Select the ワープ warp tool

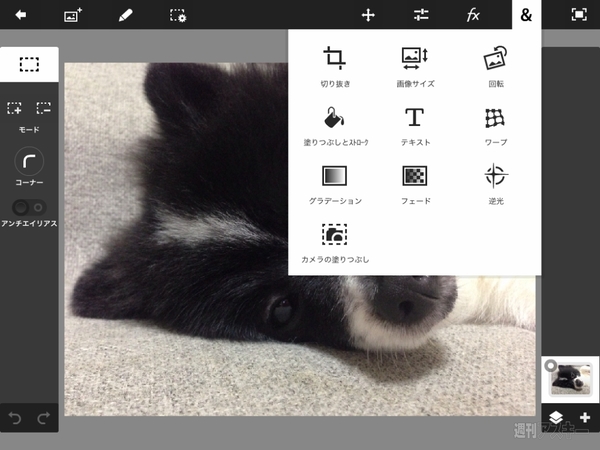[x=496, y=126]
